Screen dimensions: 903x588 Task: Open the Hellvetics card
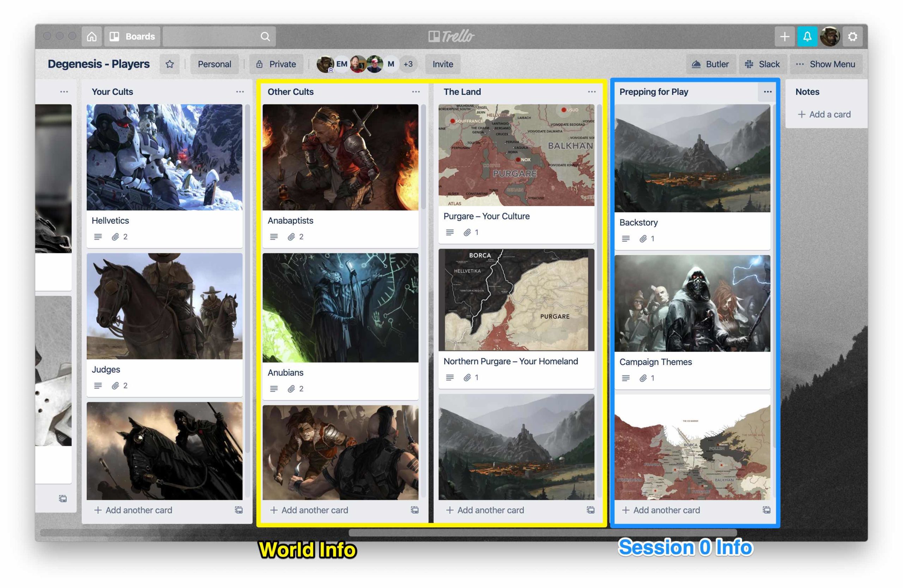[164, 176]
